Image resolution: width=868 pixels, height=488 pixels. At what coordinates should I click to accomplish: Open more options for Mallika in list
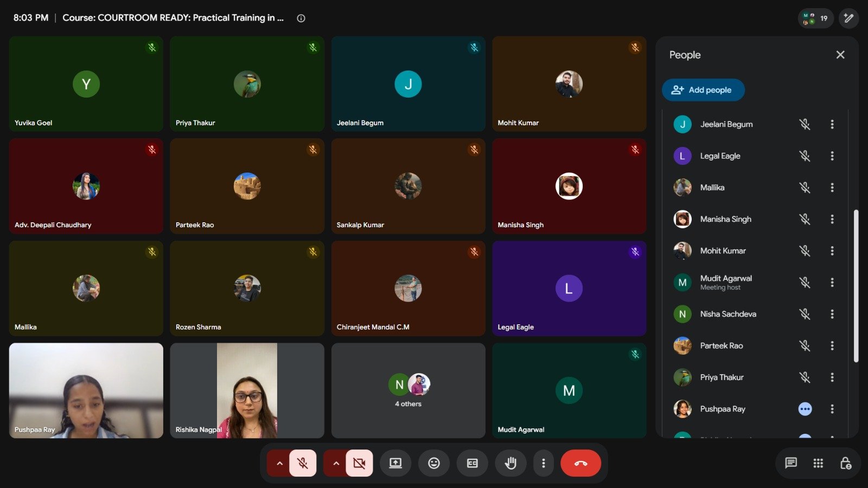coord(832,188)
